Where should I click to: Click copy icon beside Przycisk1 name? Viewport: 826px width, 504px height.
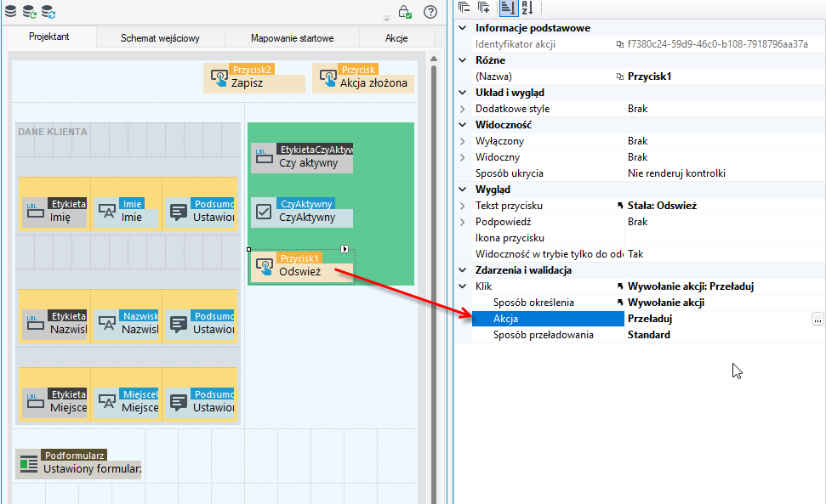point(620,76)
